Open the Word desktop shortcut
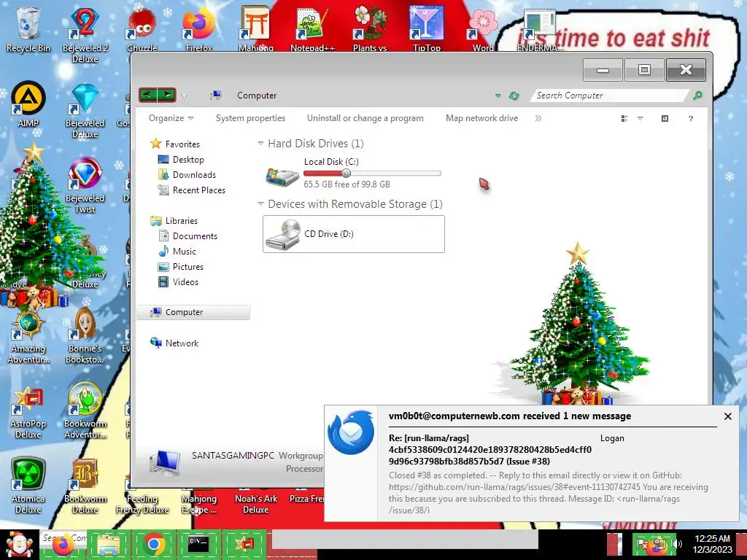This screenshot has width=747, height=560. pos(483,29)
